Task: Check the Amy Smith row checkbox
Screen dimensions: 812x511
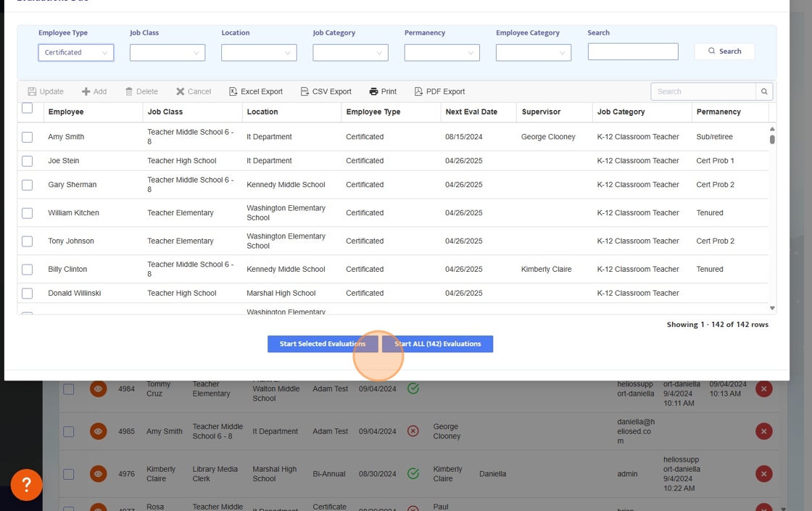Action: pos(28,137)
